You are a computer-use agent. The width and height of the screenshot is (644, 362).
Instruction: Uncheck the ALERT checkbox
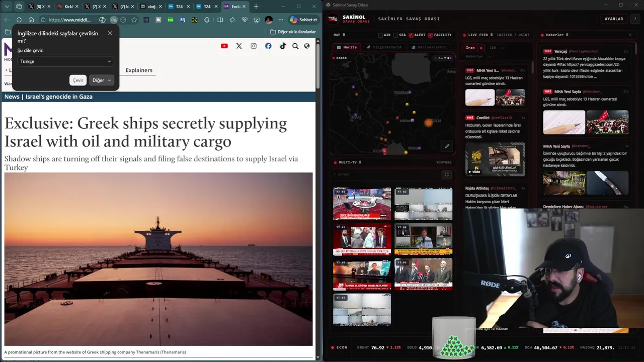411,35
